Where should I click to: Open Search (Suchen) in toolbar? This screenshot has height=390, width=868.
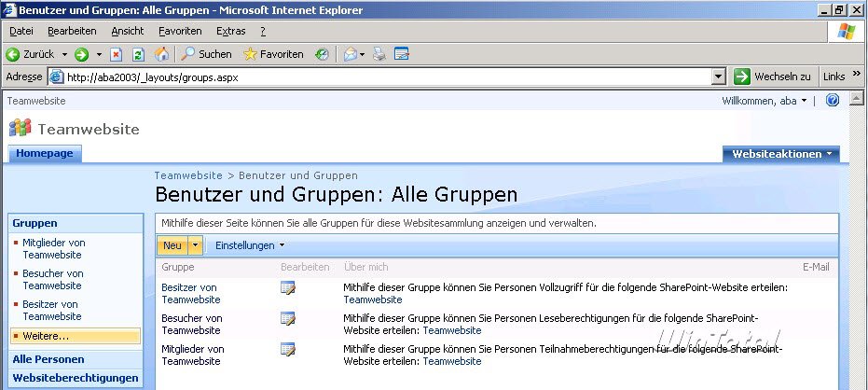pos(206,54)
